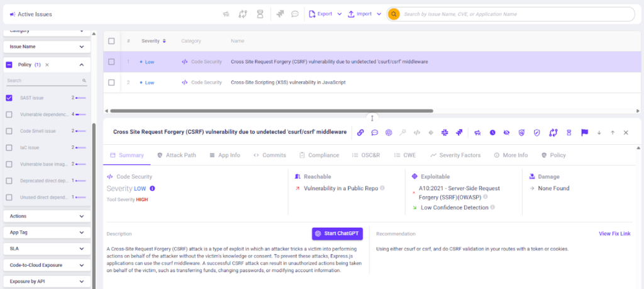Click the Start ChatGPT button
Viewport: 644px width, 289px height.
coord(337,234)
